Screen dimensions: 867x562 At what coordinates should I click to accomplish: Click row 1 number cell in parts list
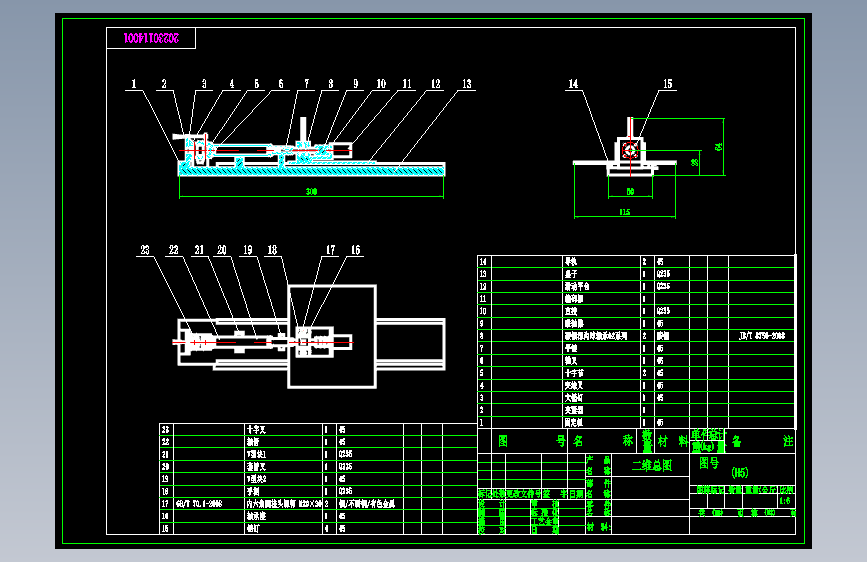[x=482, y=423]
